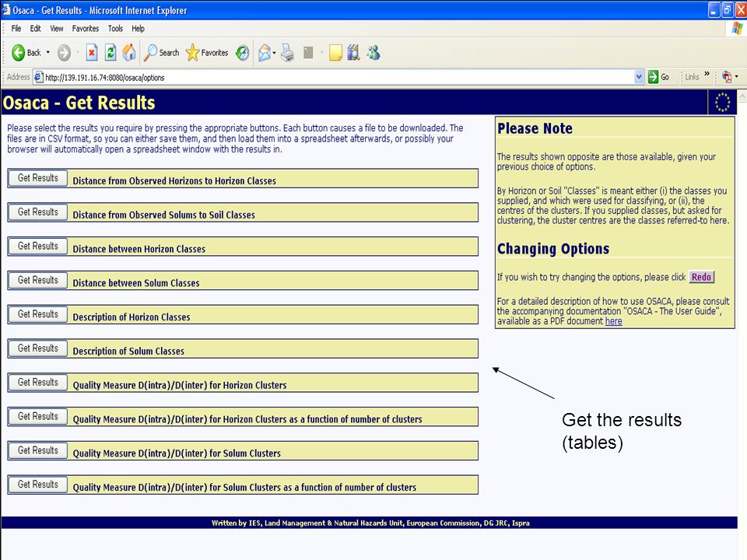This screenshot has width=747, height=560.
Task: Click the toolbar icon right of Links
Action: [x=727, y=77]
